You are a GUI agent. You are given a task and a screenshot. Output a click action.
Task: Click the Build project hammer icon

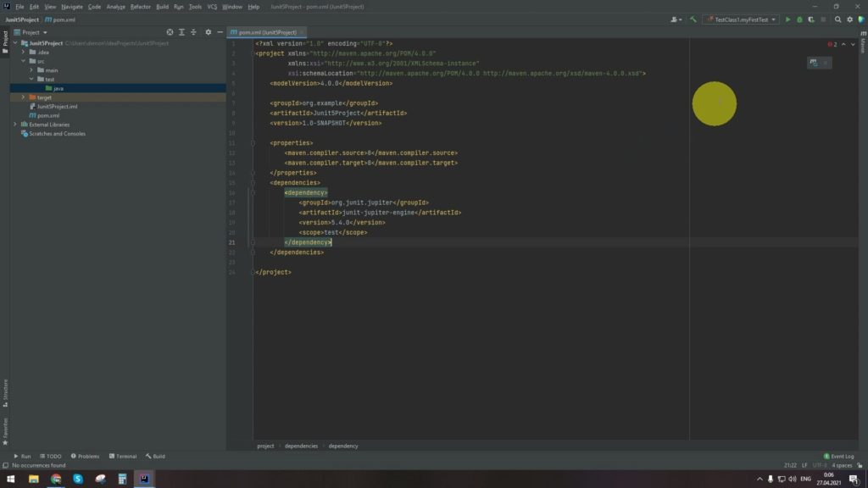693,19
